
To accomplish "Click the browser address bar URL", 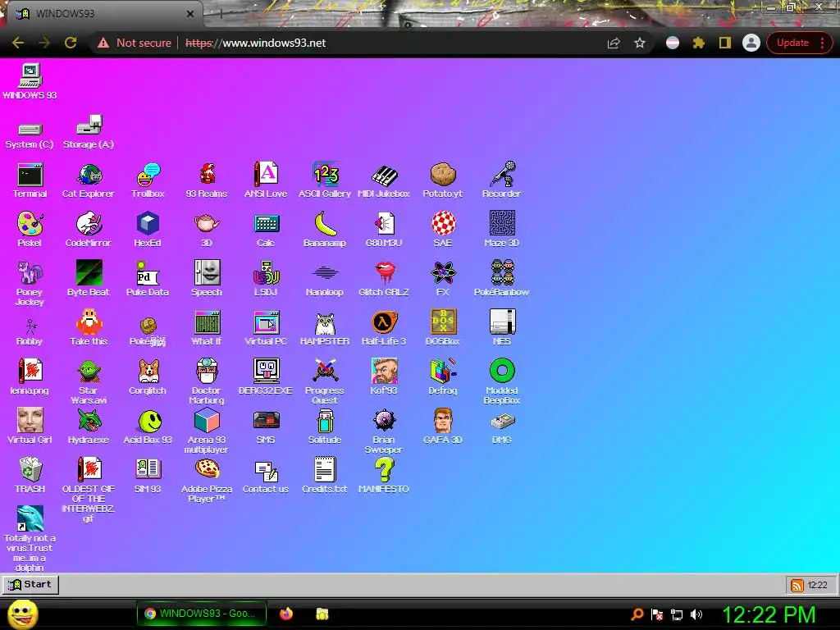I will tap(256, 43).
